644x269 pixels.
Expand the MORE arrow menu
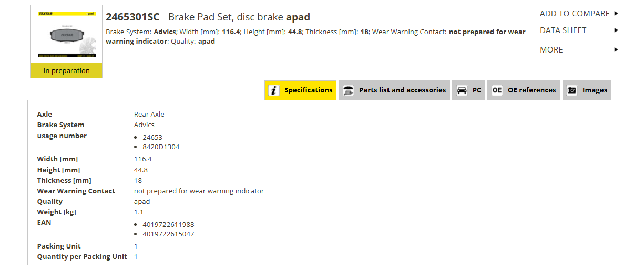pos(616,50)
